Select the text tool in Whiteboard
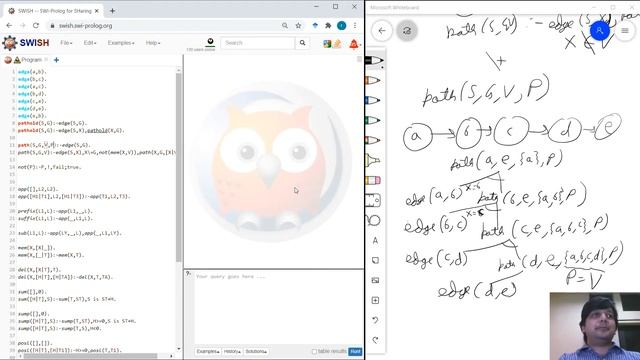This screenshot has width=640, height=360. [x=375, y=240]
